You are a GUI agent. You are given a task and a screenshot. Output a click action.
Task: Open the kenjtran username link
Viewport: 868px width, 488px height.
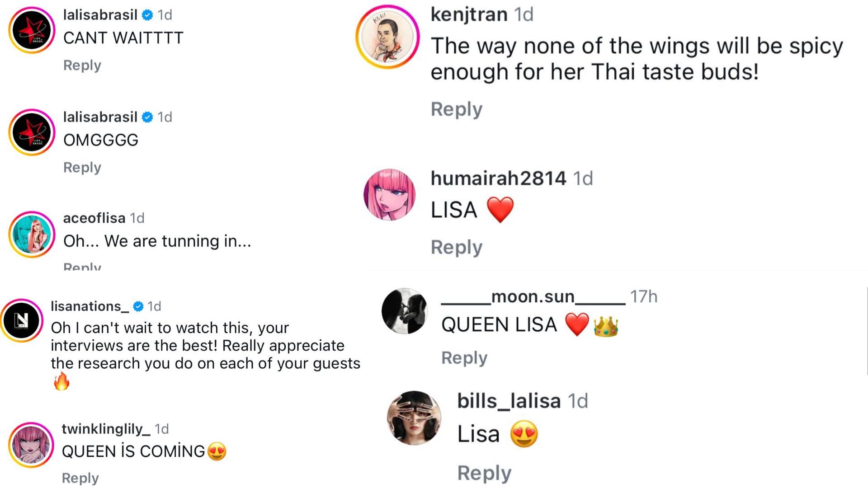[x=469, y=14]
